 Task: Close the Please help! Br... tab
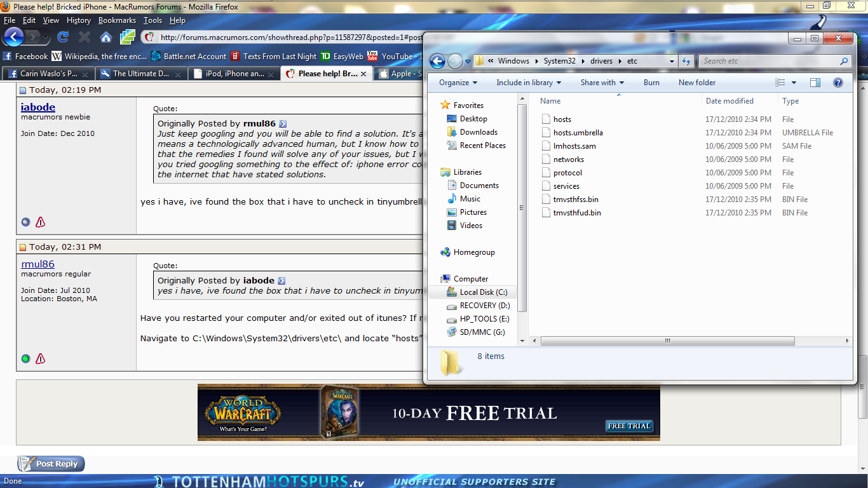click(x=364, y=74)
